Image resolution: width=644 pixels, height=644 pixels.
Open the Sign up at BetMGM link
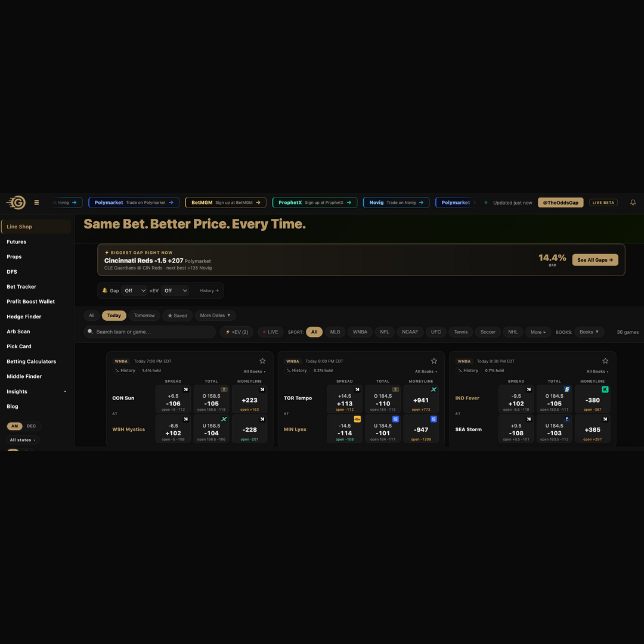pos(225,203)
